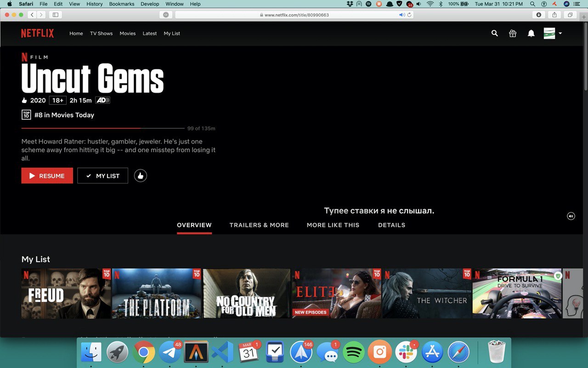
Task: Go to Netflix Home
Action: 76,34
